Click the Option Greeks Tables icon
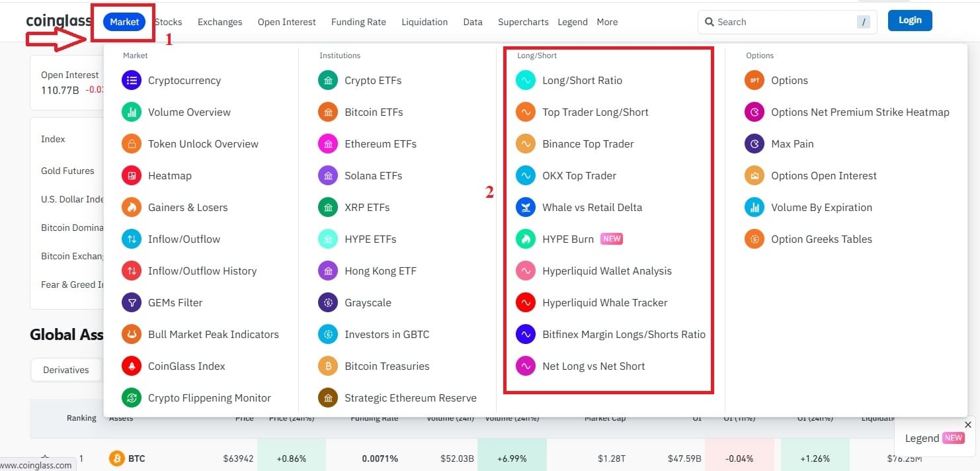Viewport: 980px width, 471px height. [x=755, y=239]
